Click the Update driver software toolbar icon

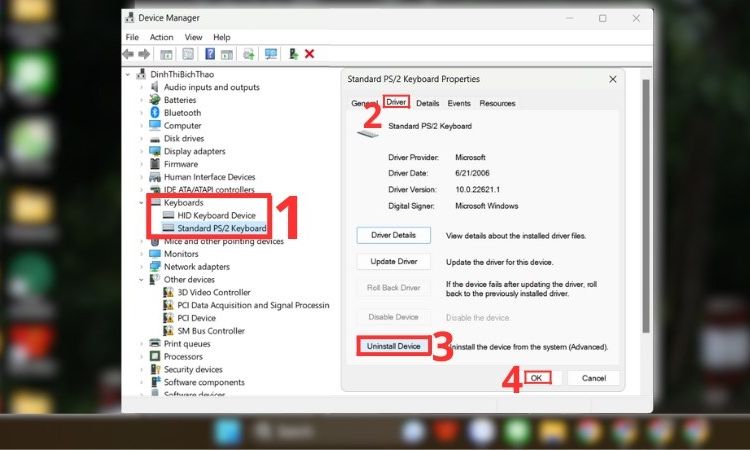click(248, 54)
